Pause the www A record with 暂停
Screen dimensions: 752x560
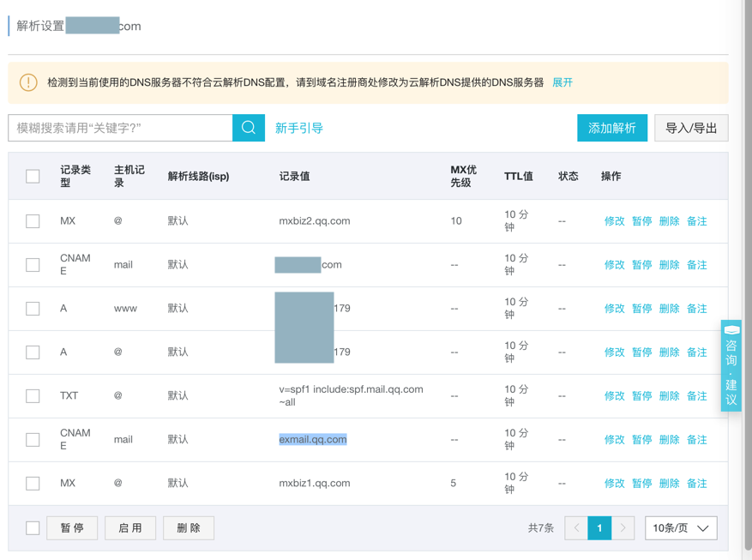pyautogui.click(x=642, y=309)
